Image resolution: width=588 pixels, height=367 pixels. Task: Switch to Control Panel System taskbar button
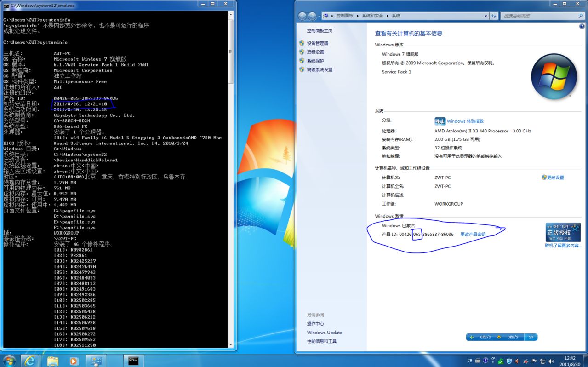(x=97, y=361)
